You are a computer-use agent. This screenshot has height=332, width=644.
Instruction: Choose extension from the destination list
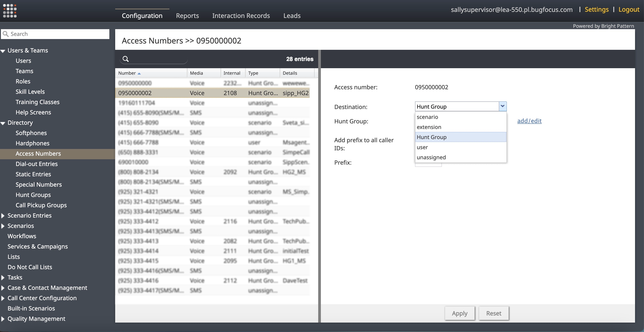(461, 127)
